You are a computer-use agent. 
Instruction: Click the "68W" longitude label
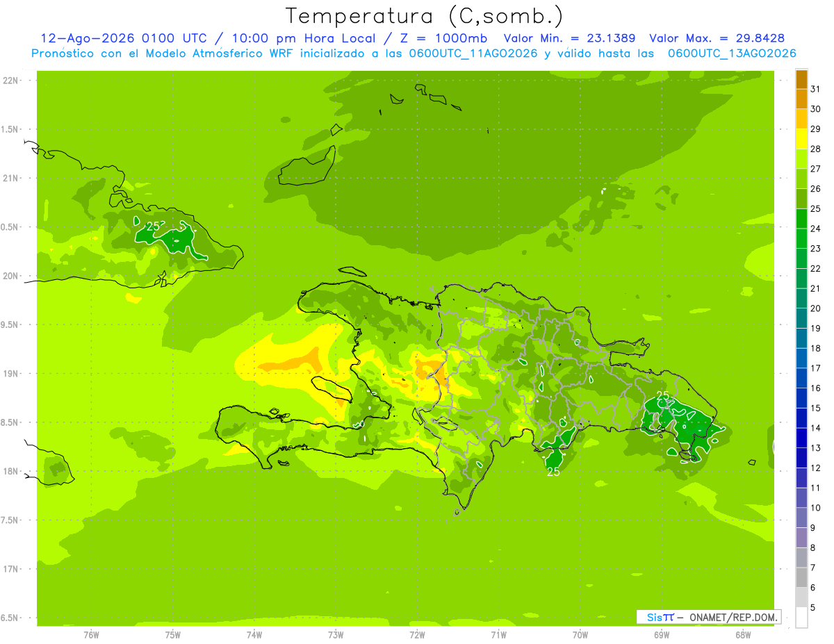743,634
